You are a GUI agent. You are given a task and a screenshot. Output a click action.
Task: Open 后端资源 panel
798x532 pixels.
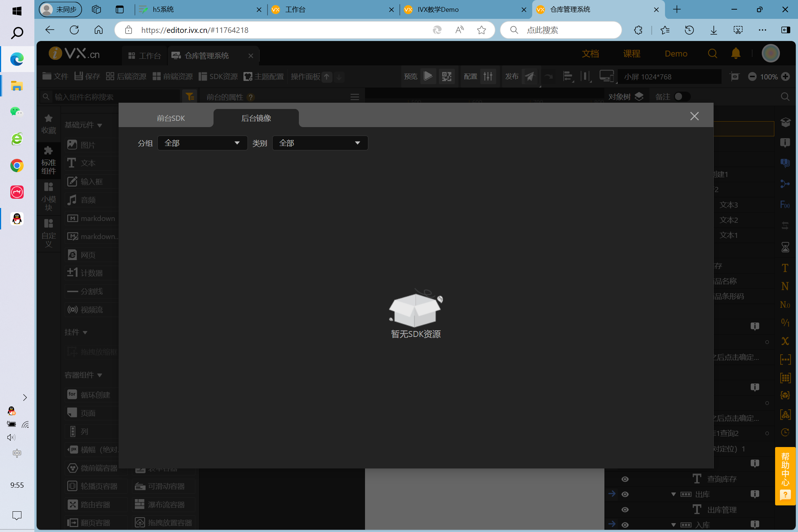tap(126, 76)
